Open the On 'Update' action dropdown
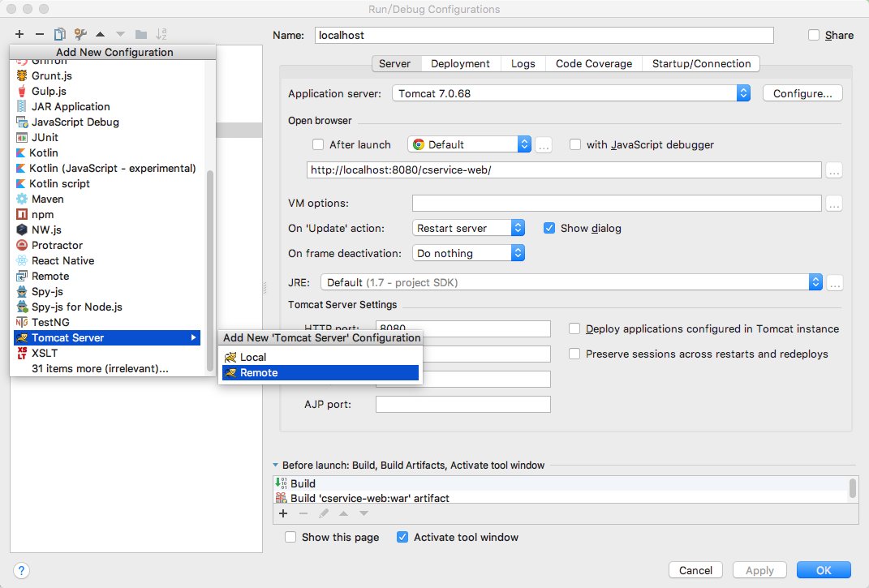This screenshot has height=588, width=869. click(468, 229)
